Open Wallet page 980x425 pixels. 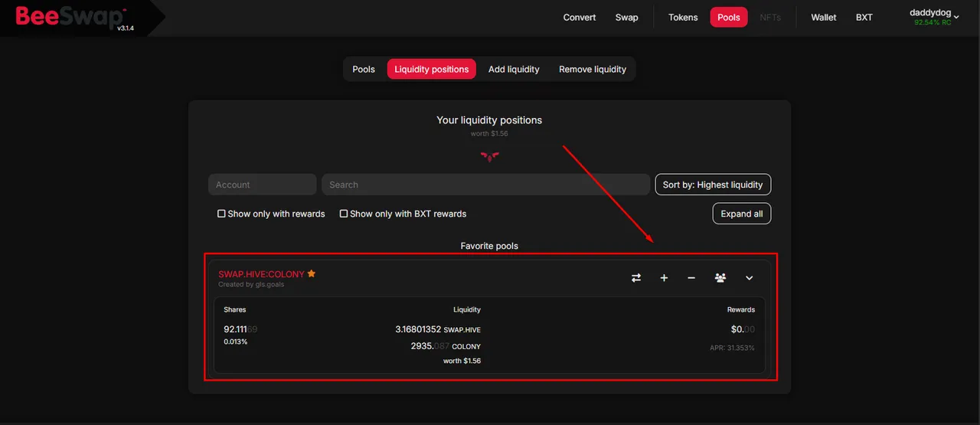point(824,17)
